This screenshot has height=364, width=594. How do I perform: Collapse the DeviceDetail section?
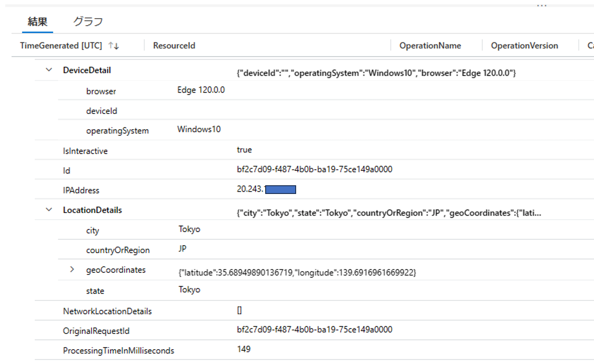(49, 70)
